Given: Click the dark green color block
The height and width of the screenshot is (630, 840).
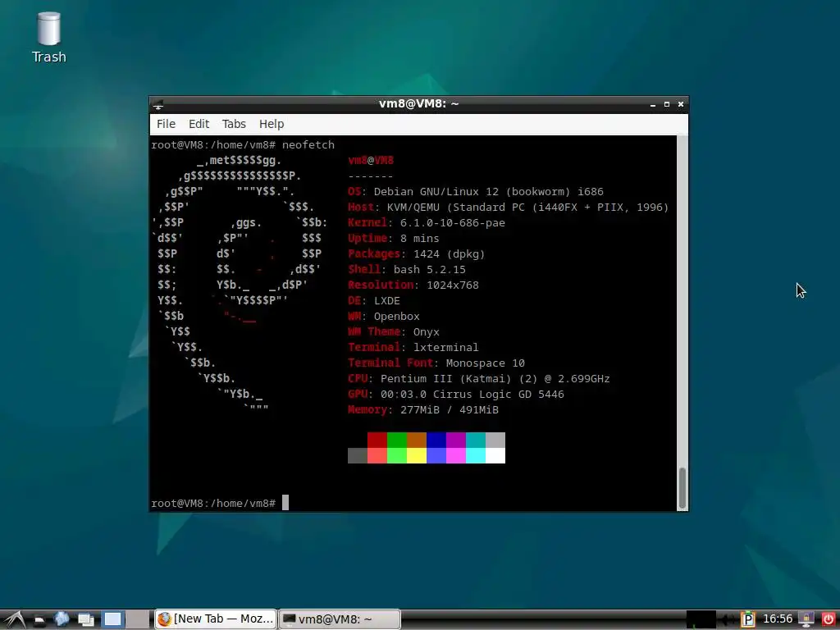Looking at the screenshot, I should [397, 440].
